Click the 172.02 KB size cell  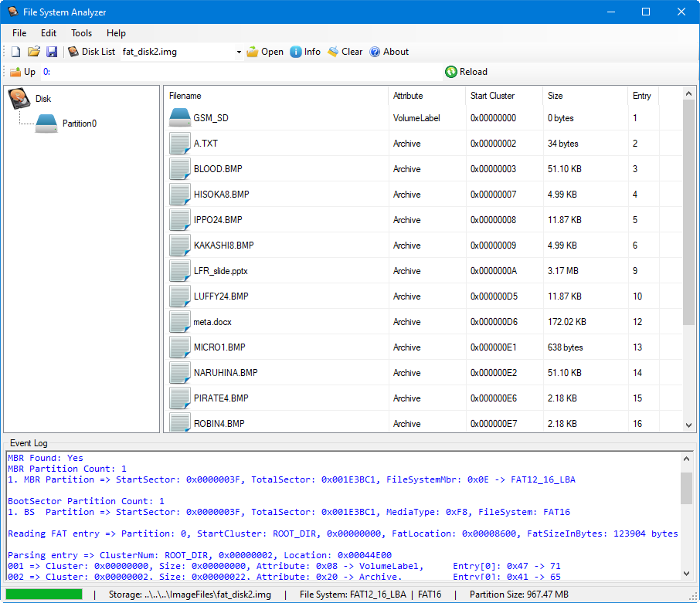click(x=567, y=322)
